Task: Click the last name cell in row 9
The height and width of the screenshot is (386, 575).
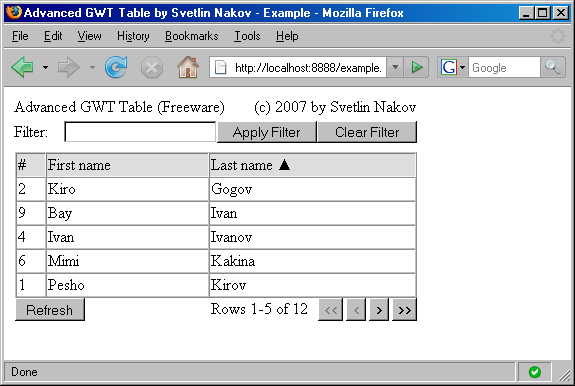Action: (x=312, y=213)
